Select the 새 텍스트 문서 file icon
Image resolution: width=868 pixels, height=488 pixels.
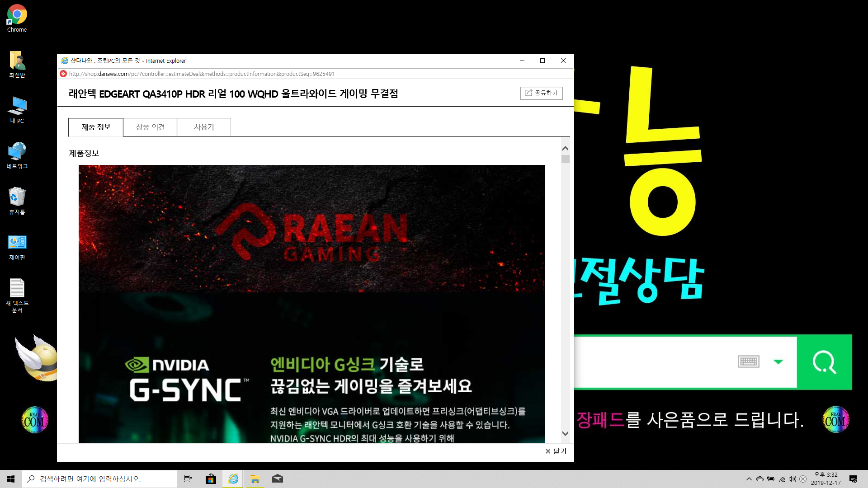pos(17,296)
